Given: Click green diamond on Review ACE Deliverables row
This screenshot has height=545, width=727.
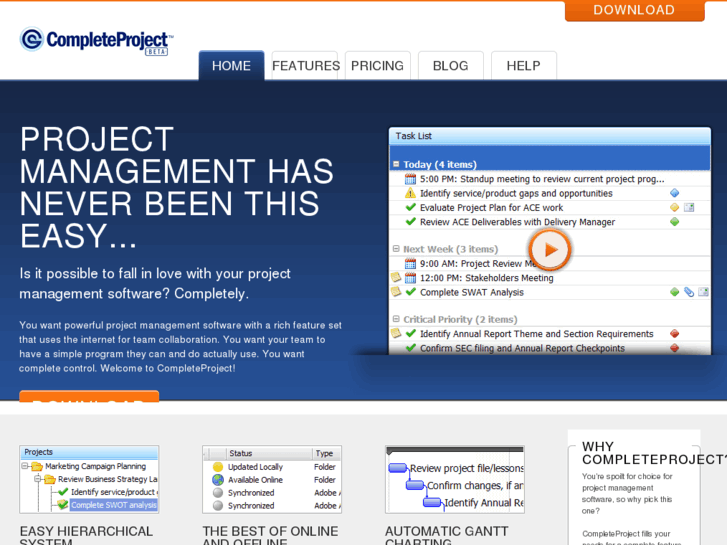Looking at the screenshot, I should 675,222.
